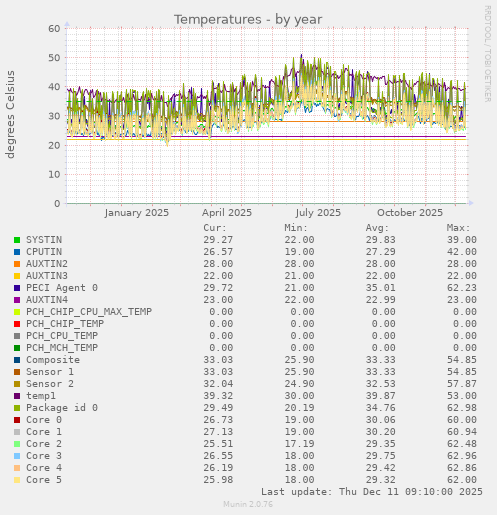Click the 'Munin 2.0.76' footer text
Screen dimensions: 497x515
coord(248,504)
